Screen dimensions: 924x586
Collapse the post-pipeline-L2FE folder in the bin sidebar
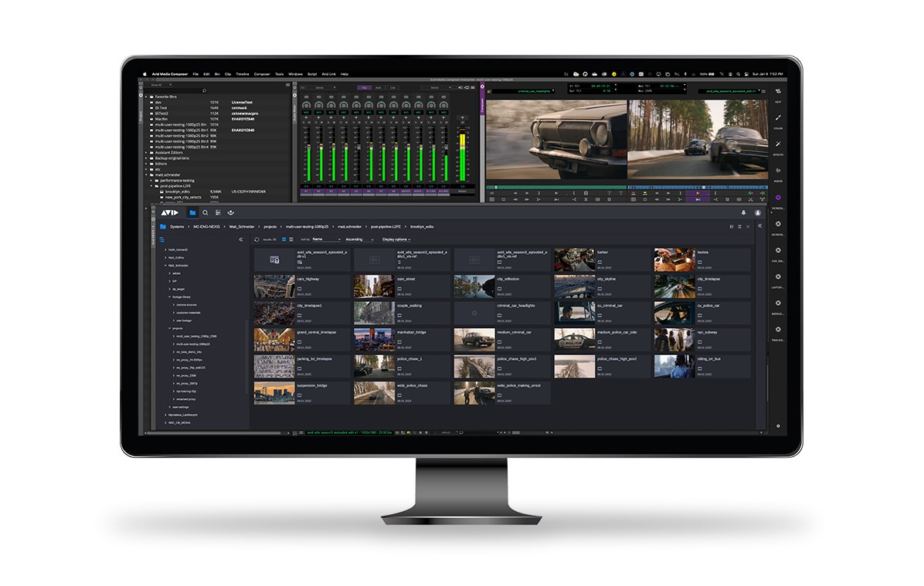(x=151, y=185)
